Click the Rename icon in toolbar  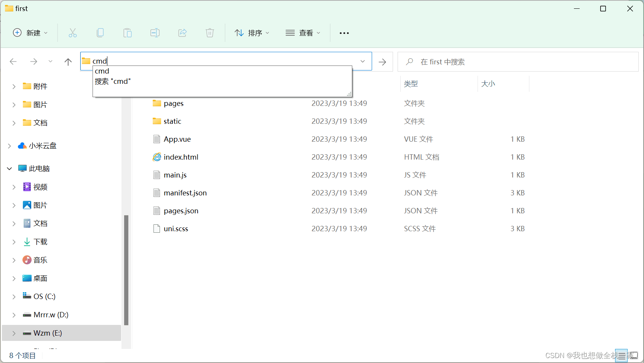tap(155, 33)
